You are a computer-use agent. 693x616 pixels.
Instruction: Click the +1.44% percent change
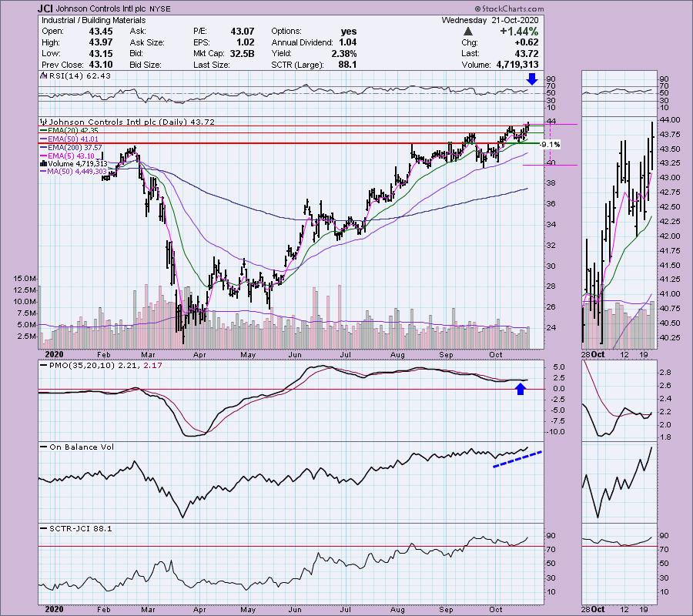(x=519, y=32)
